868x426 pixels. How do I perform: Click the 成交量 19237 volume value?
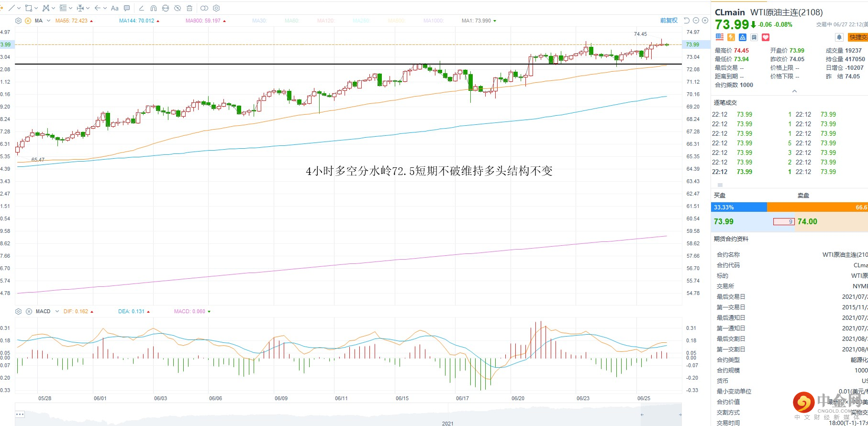click(853, 51)
